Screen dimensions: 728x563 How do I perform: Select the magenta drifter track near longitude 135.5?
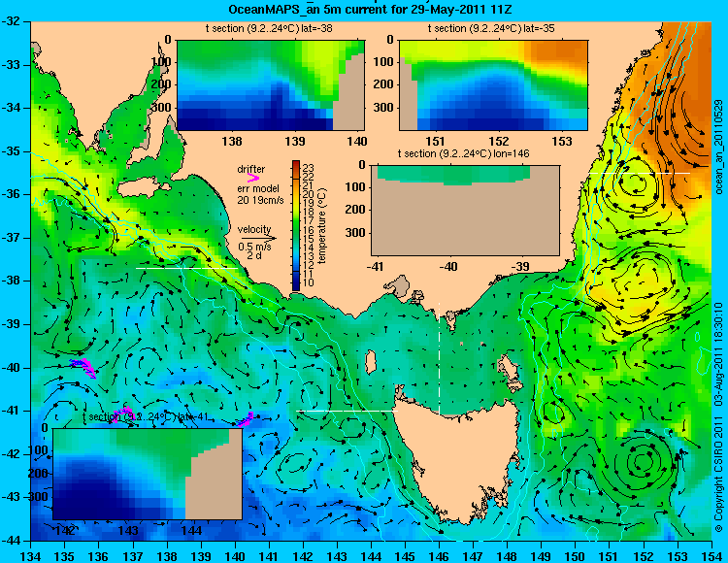click(83, 367)
